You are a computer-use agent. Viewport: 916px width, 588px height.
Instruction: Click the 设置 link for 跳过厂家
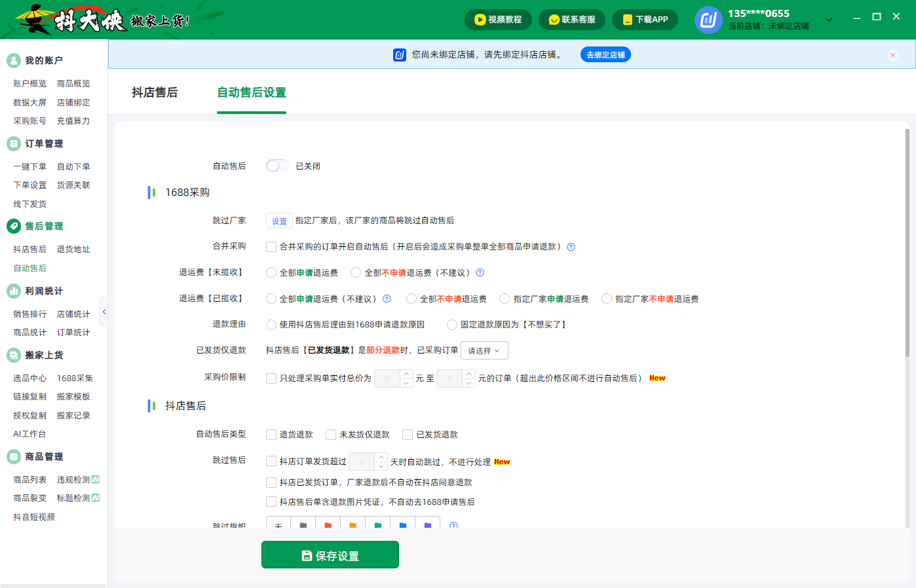point(279,221)
